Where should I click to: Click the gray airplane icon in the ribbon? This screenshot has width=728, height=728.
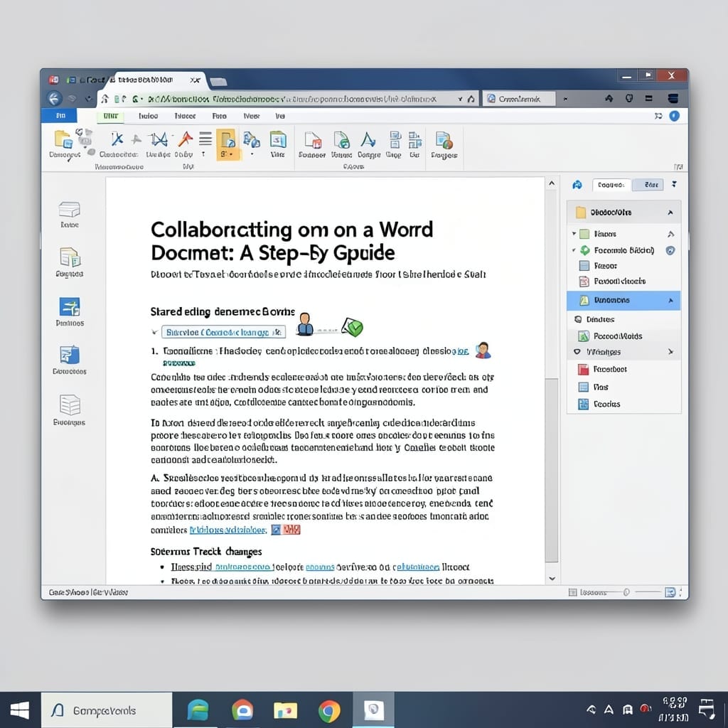tap(136, 139)
